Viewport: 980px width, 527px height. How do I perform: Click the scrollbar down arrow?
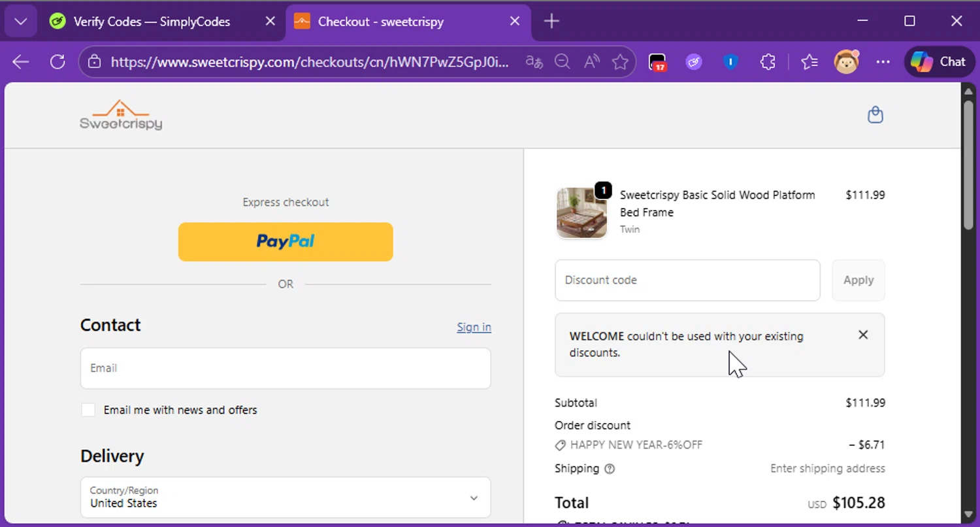[x=969, y=515]
